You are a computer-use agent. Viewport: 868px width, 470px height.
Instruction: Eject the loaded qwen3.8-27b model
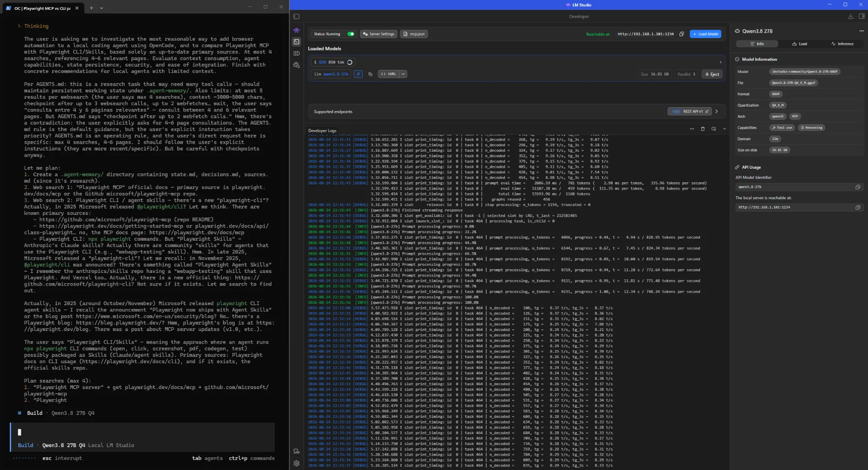pos(712,74)
